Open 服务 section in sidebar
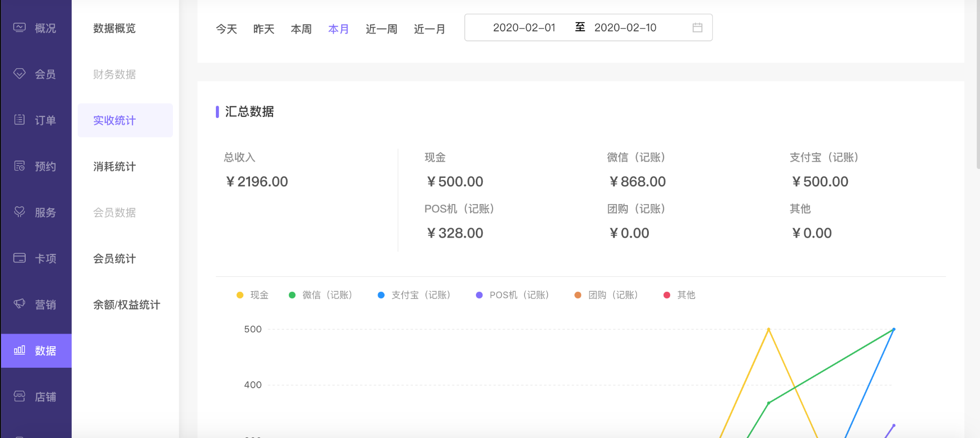The width and height of the screenshot is (980, 438). pos(36,212)
